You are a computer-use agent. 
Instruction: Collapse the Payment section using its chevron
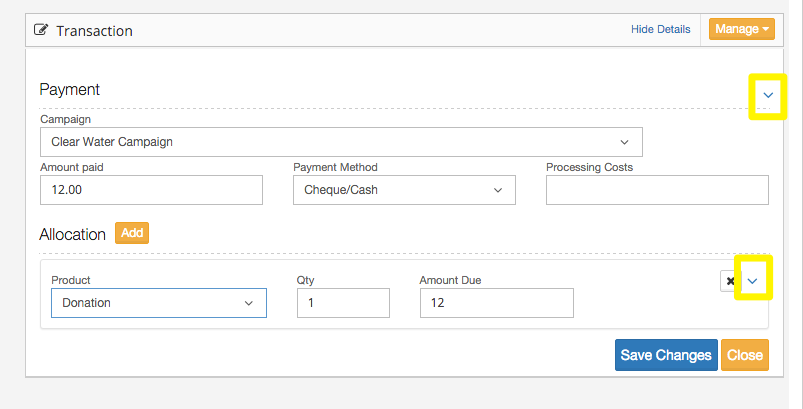click(x=768, y=94)
